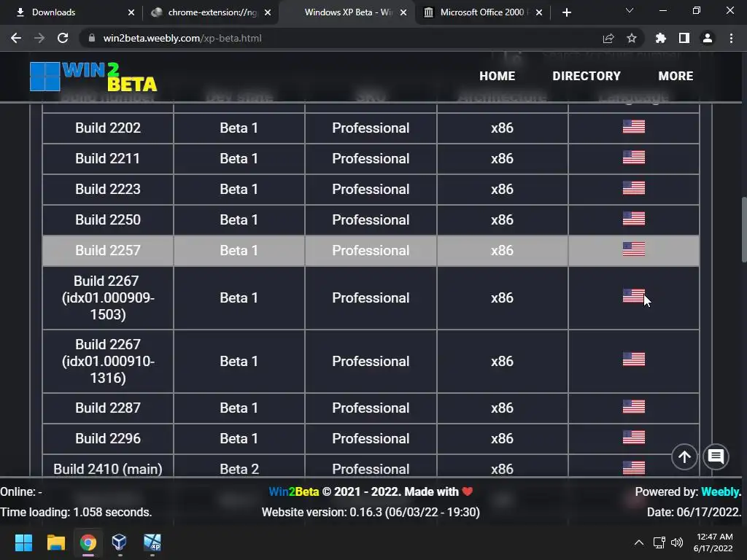
Task: Select the Build 2296 cell
Action: click(x=108, y=438)
